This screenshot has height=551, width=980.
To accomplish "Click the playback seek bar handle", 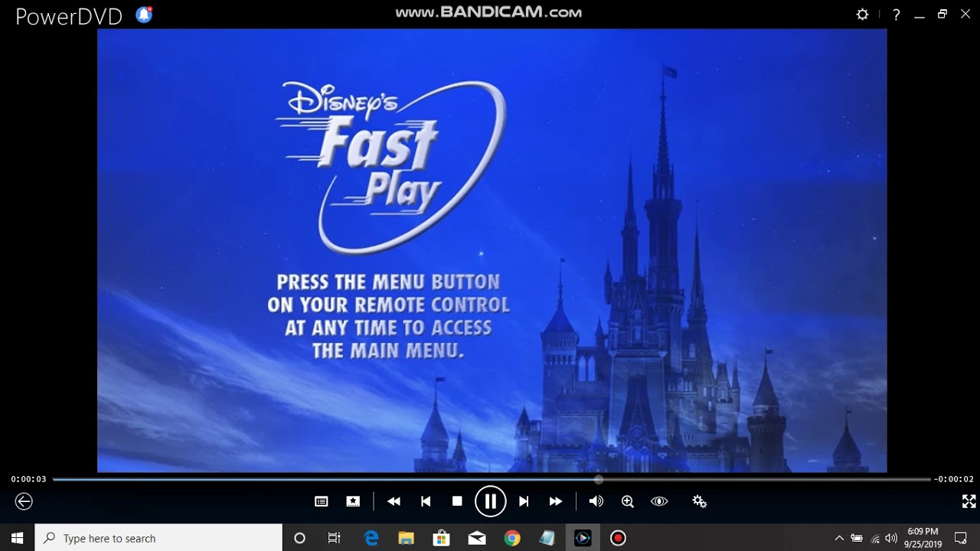I will pyautogui.click(x=599, y=480).
